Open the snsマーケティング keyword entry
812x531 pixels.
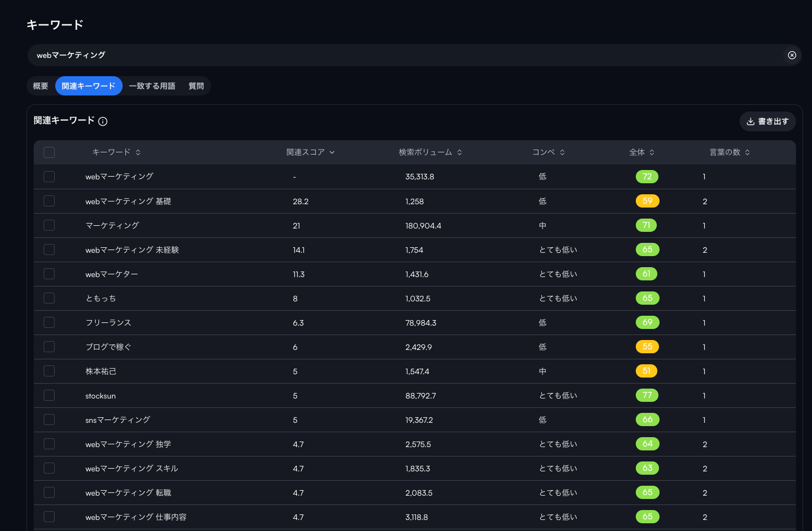coord(118,420)
